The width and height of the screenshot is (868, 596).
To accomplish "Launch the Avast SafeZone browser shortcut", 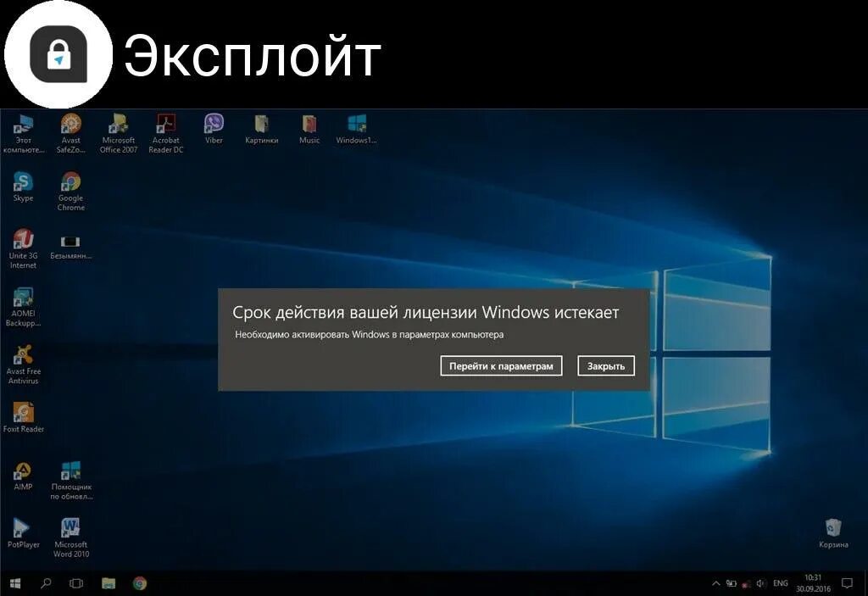I will point(71,133).
